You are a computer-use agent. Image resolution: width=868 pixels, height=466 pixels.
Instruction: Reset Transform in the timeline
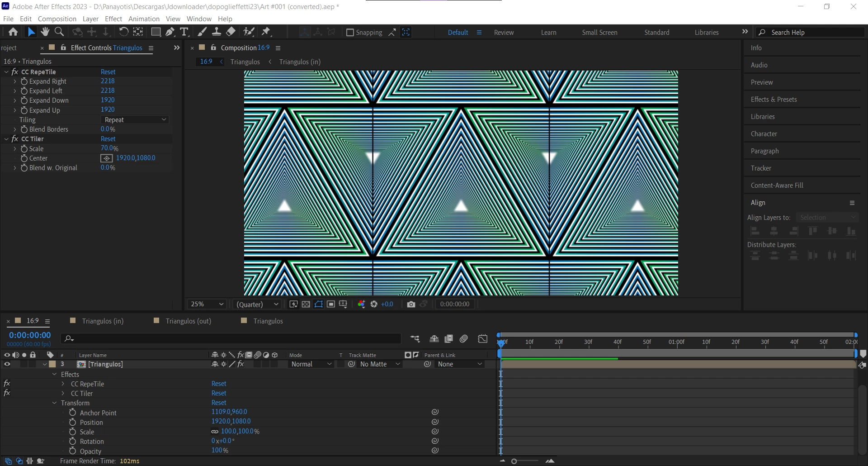(x=219, y=403)
